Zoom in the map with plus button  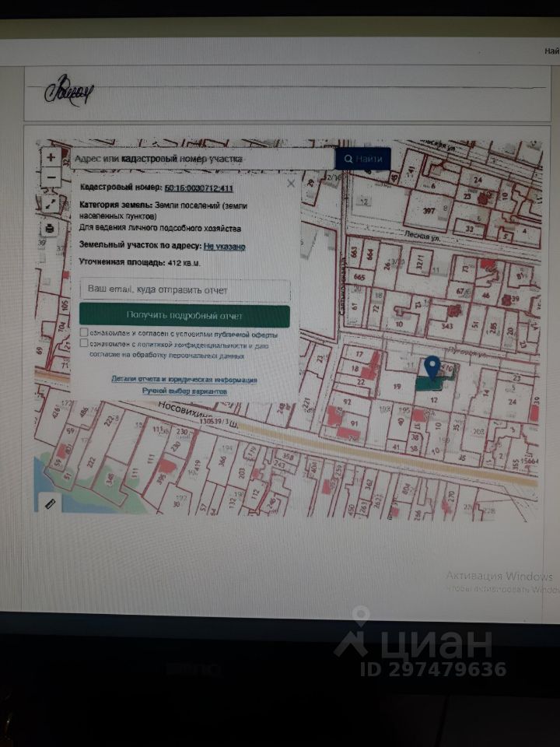(51, 157)
